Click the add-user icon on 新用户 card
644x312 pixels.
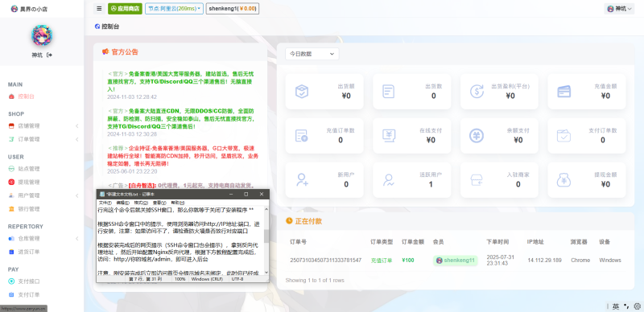tap(302, 180)
